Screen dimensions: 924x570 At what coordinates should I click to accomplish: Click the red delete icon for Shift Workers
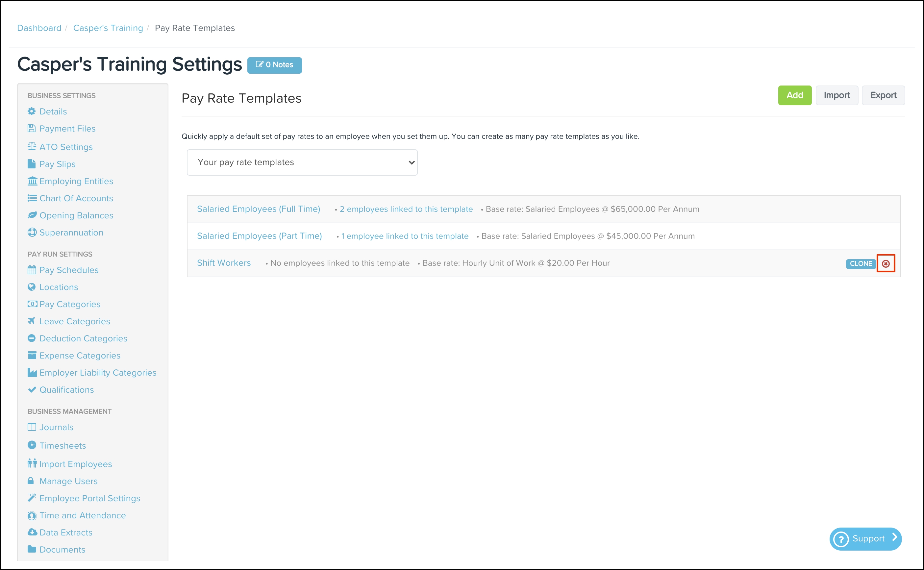coord(886,263)
